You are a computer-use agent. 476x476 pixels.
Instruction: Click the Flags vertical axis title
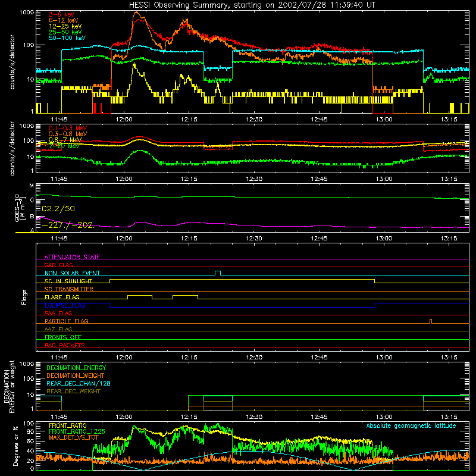tap(24, 297)
